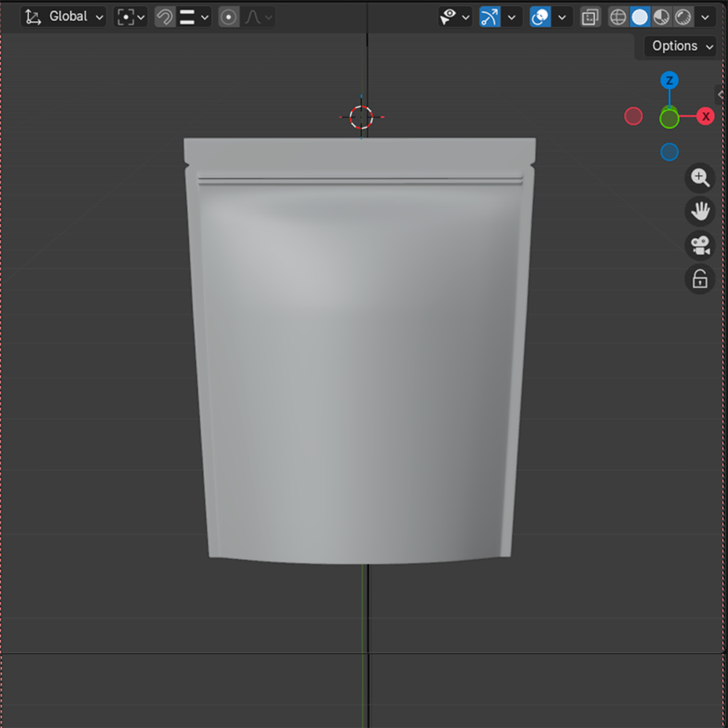728x728 pixels.
Task: Switch to solid viewport shading
Action: pos(640,17)
